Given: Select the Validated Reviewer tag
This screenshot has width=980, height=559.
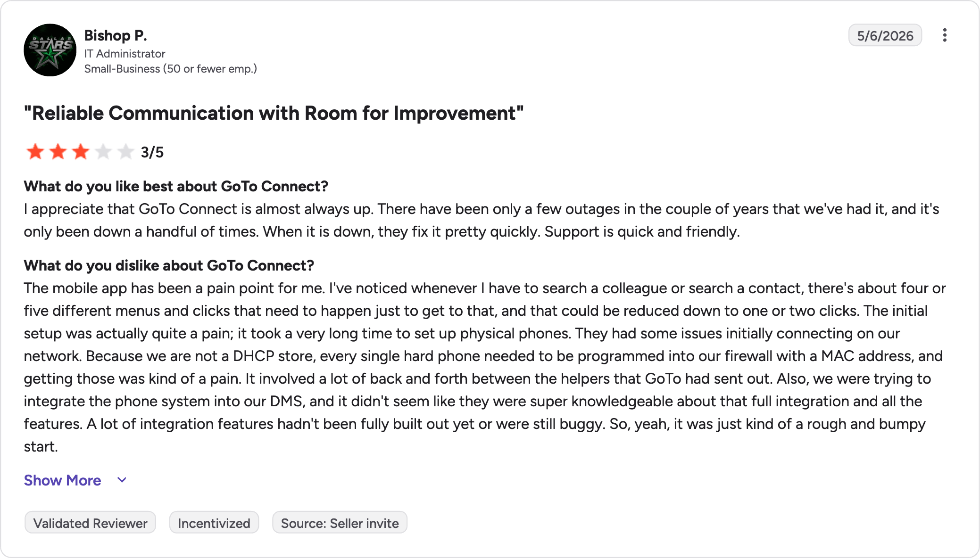Looking at the screenshot, I should tap(90, 523).
